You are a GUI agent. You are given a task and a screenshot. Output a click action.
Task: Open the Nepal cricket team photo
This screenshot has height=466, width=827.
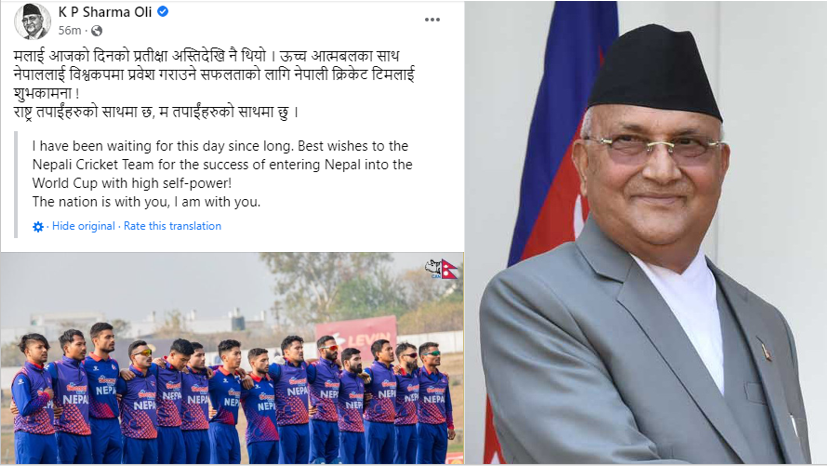[232, 358]
